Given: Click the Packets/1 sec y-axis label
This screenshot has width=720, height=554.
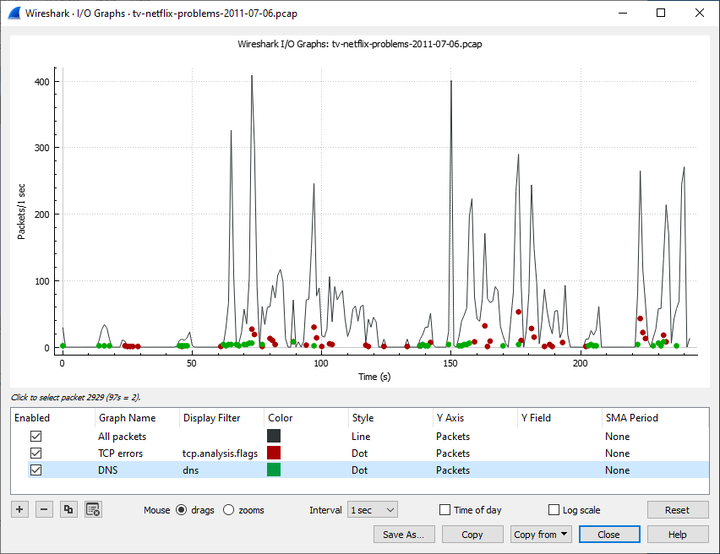Looking at the screenshot, I should 21,212.
